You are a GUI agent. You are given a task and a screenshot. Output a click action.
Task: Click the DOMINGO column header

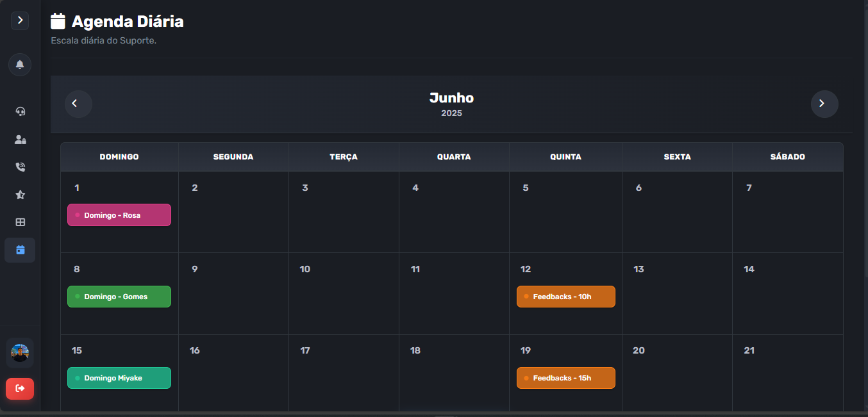(119, 157)
